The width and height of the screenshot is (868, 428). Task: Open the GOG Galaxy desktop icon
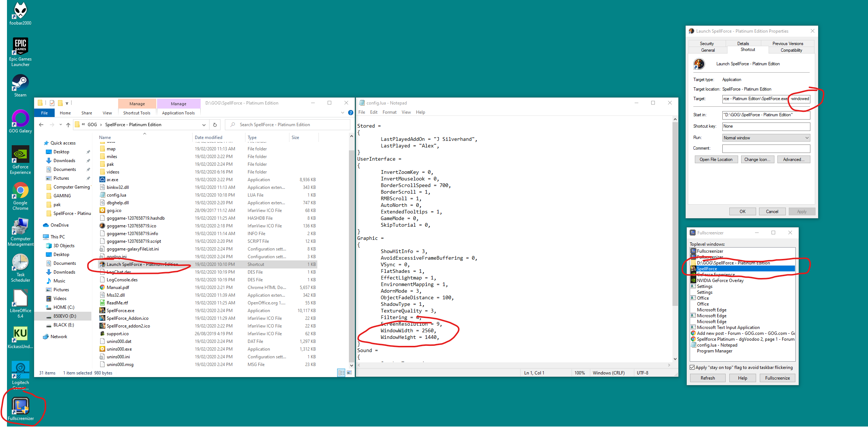tap(20, 121)
